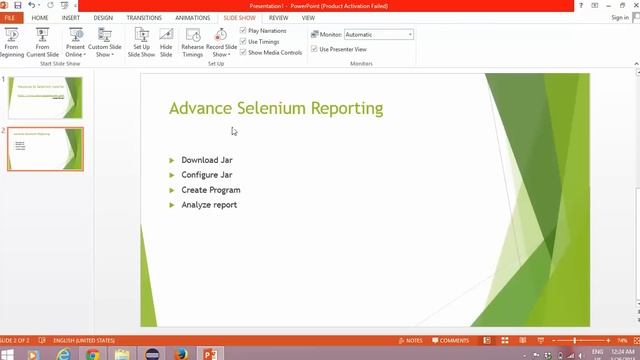The width and height of the screenshot is (640, 360).
Task: Click the Advance Selenium Reporting title
Action: [x=276, y=108]
